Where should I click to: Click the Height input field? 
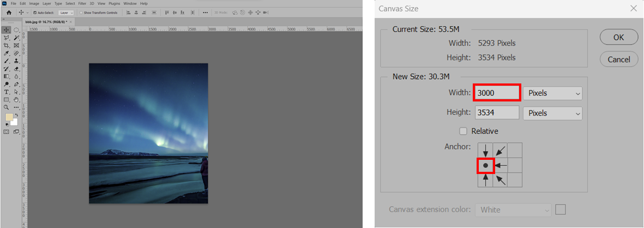497,112
